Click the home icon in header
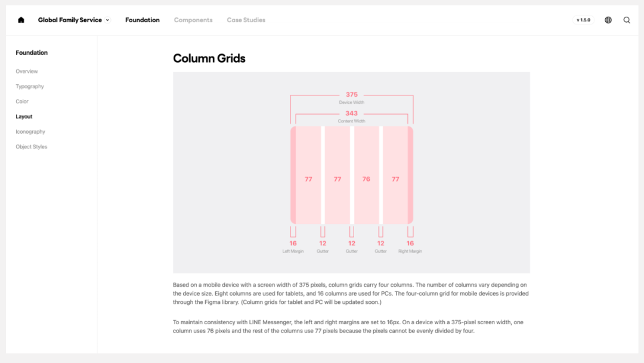644x363 pixels. [x=21, y=20]
